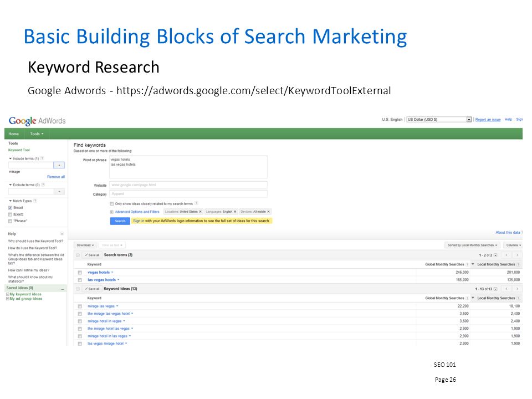Screen dimensions: 532x399
Task: Click help icon for Global Monthly Searches in Keyword ideas
Action: pos(467,298)
